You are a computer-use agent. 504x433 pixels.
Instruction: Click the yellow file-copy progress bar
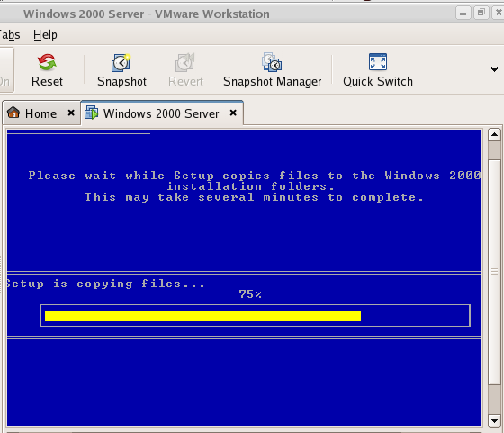point(202,316)
